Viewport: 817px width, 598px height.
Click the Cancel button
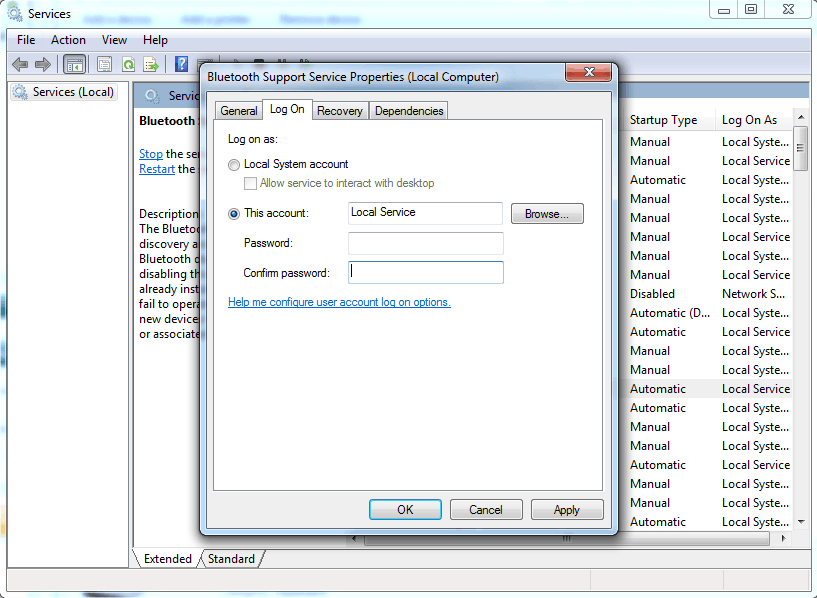[x=486, y=509]
